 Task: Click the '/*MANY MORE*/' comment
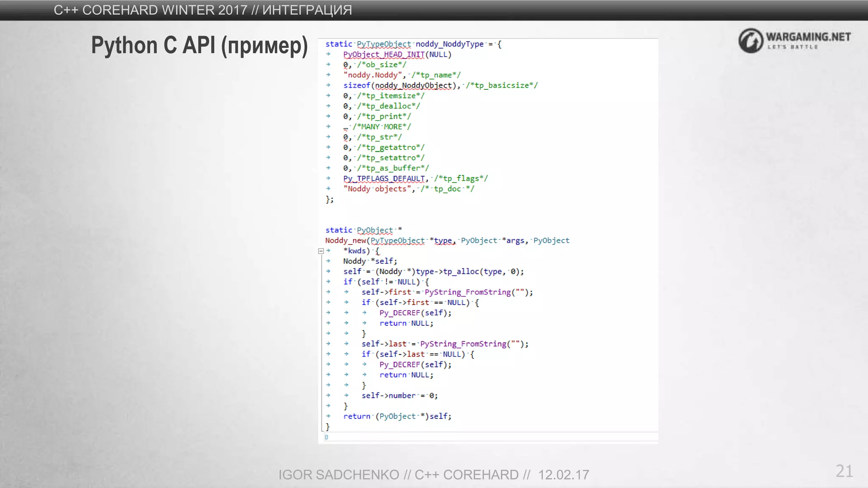point(381,127)
